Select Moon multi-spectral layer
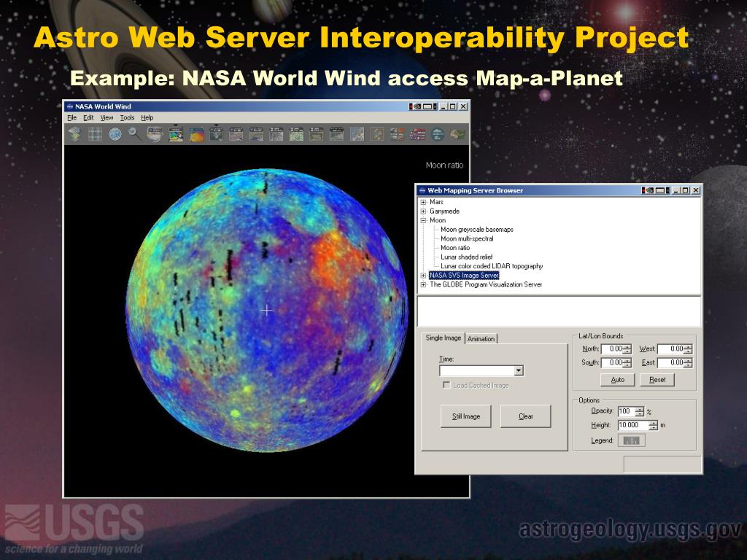Image resolution: width=747 pixels, height=560 pixels. pyautogui.click(x=467, y=238)
